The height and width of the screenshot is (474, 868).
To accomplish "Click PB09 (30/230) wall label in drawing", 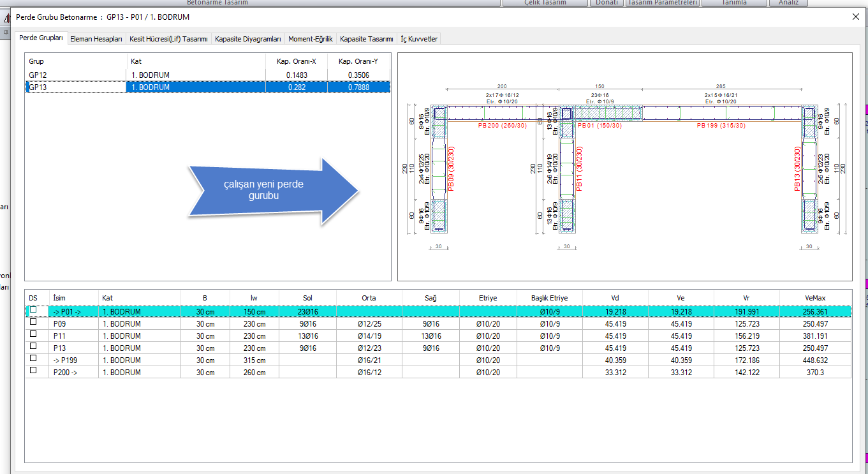I will 452,168.
